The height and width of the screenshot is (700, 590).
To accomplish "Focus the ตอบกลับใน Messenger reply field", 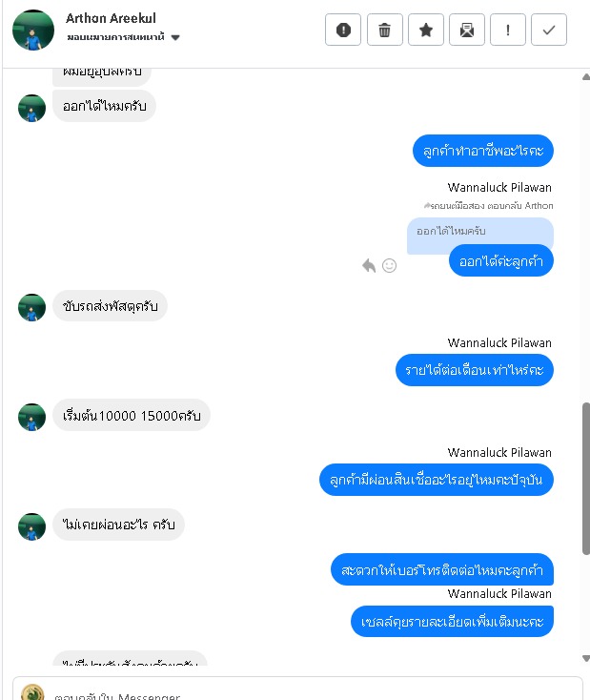I will coord(297,692).
